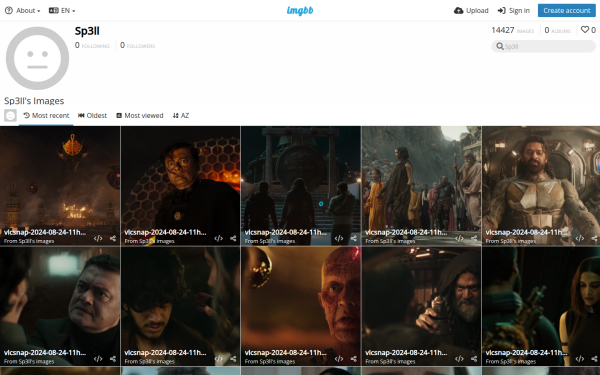Click the Upload cloud button
The height and width of the screenshot is (375, 600).
pyautogui.click(x=471, y=11)
